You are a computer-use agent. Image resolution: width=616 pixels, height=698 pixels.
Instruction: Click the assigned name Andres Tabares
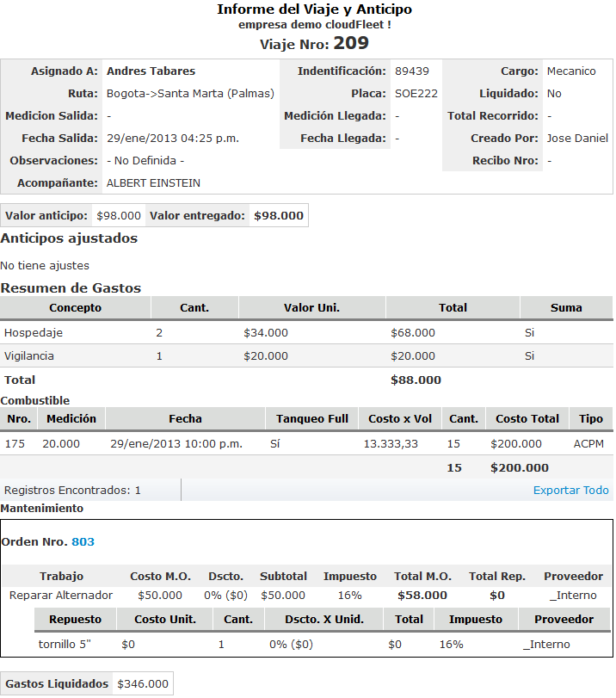(x=151, y=71)
